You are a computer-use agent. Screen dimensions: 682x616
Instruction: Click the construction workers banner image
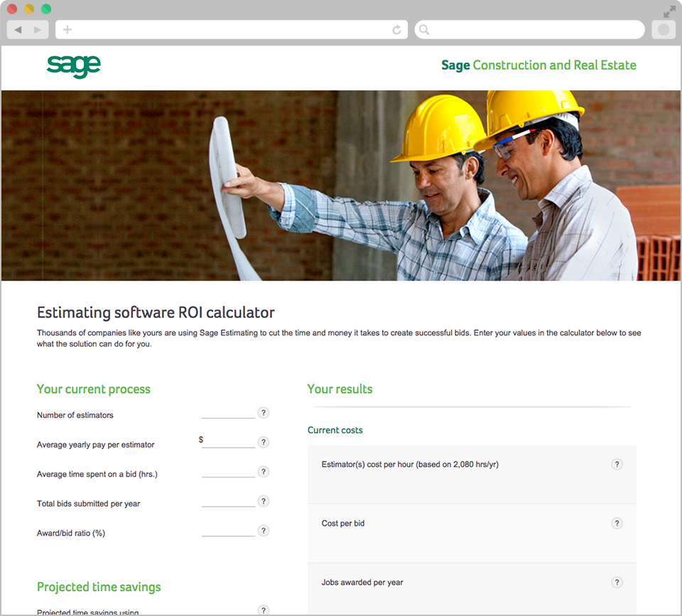pos(341,185)
